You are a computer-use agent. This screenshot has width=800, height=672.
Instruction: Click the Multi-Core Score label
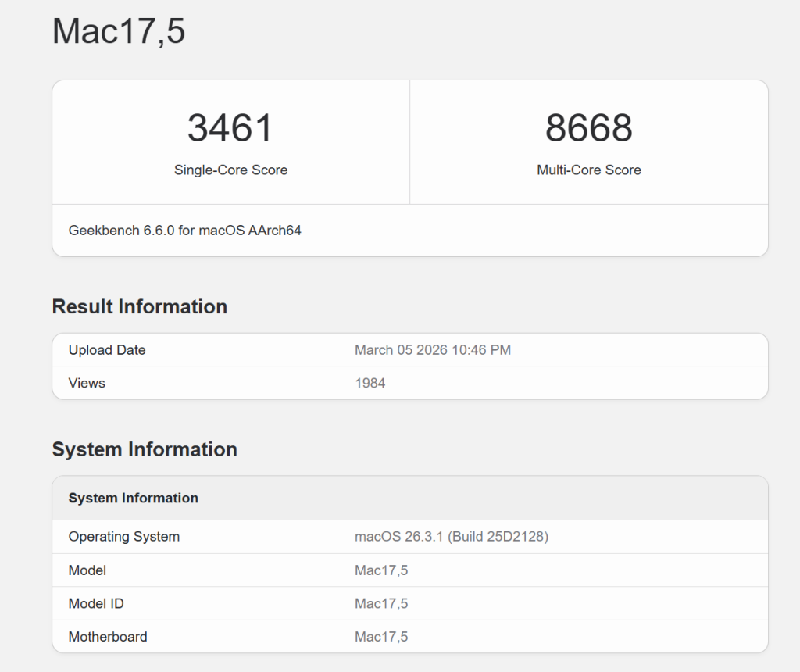(x=588, y=170)
